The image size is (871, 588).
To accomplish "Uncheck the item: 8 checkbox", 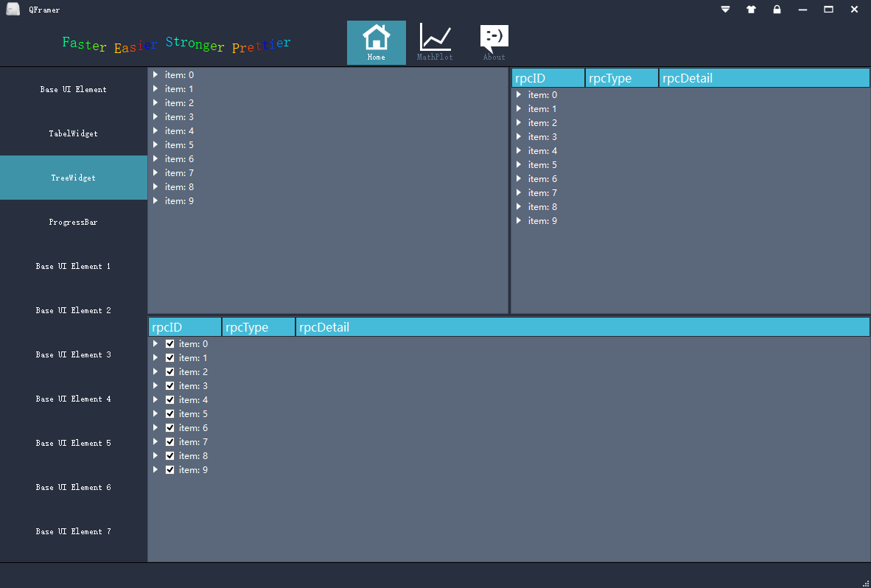I will click(170, 455).
